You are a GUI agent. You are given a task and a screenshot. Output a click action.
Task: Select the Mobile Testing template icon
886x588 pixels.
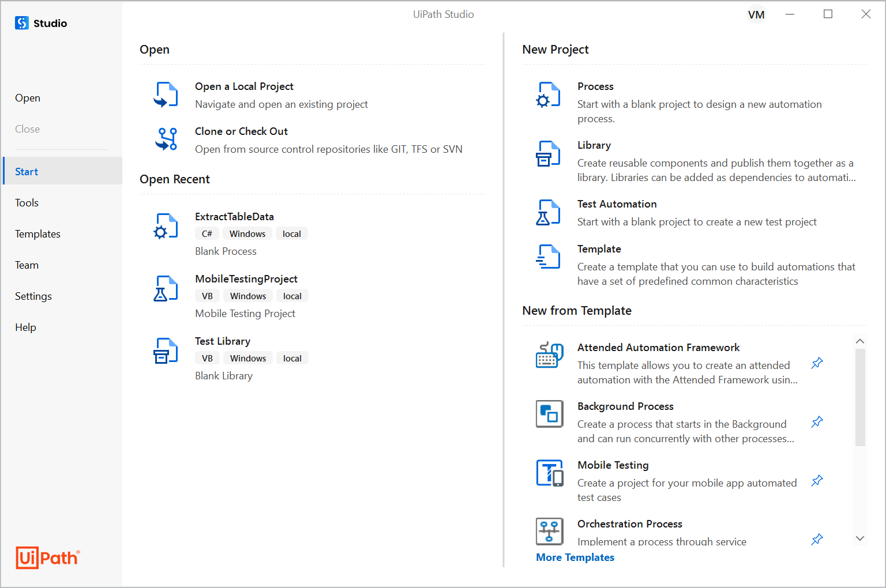(549, 472)
